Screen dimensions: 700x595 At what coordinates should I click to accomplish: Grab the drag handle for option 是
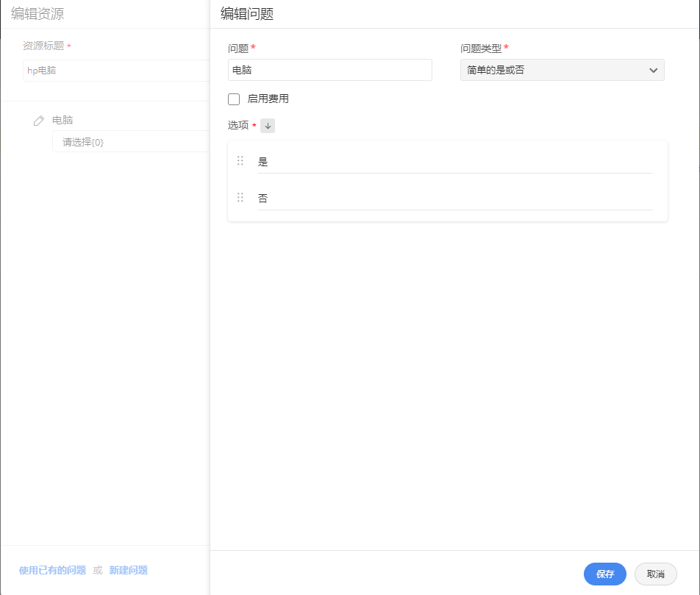240,161
